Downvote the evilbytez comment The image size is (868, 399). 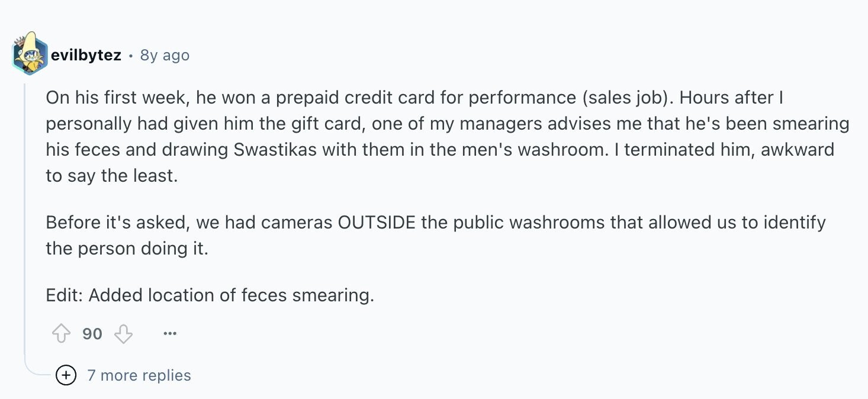tap(123, 334)
